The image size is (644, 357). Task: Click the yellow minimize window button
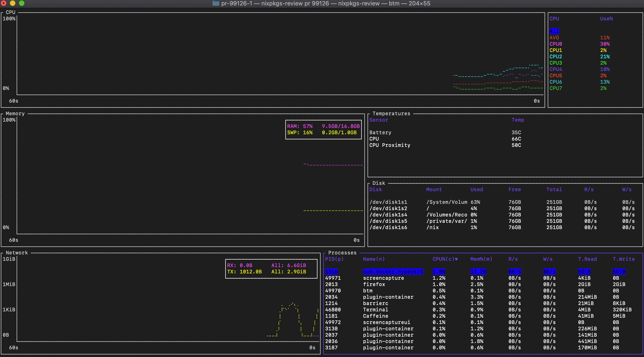pos(13,3)
